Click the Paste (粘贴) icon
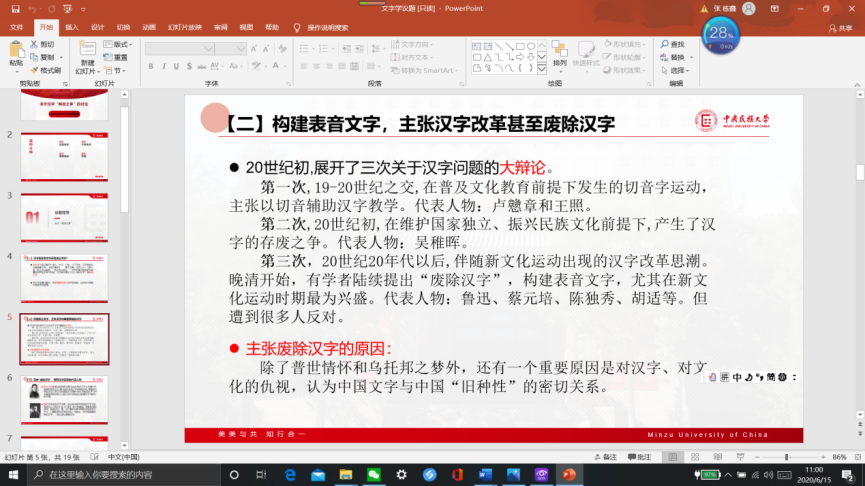The image size is (865, 486). 16,48
